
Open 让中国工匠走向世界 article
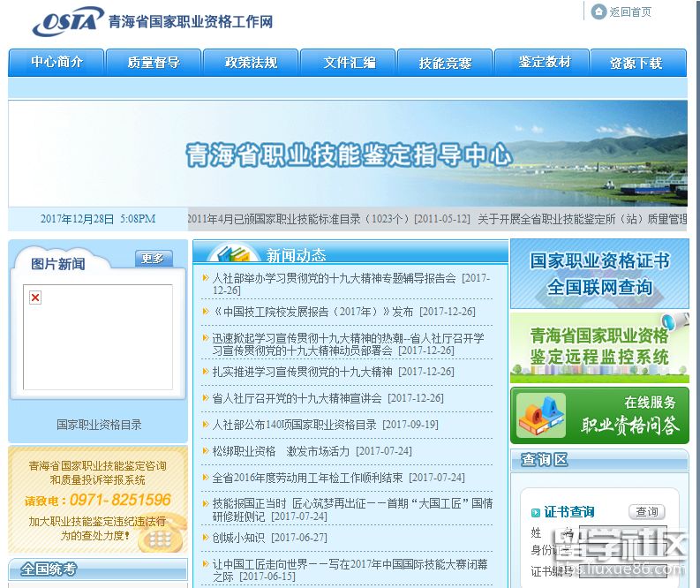coord(350,570)
